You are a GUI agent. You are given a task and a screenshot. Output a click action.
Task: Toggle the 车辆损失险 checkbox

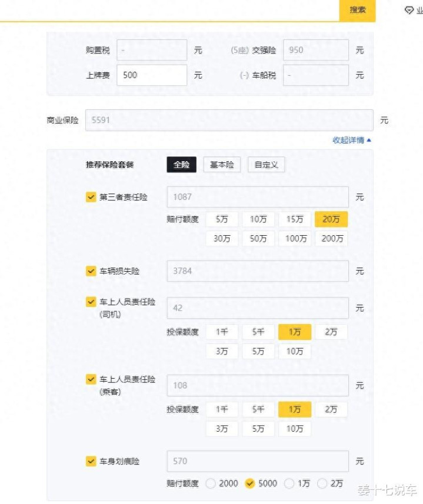coord(91,271)
